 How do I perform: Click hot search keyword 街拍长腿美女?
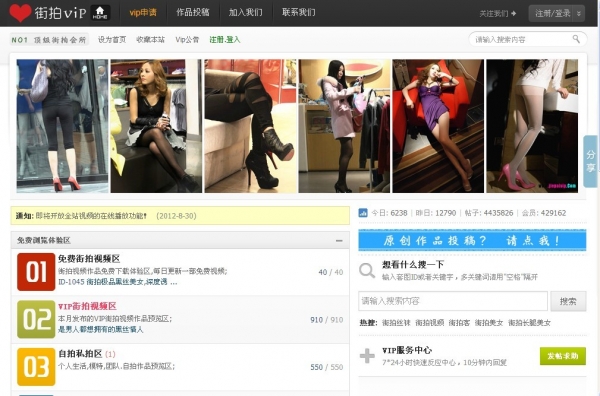[x=530, y=323]
